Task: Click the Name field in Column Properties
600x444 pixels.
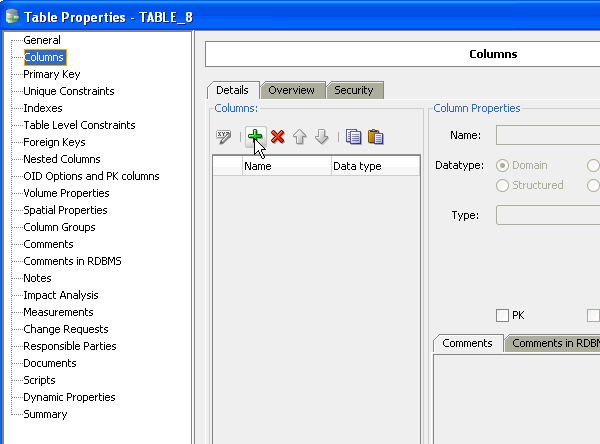Action: pos(547,135)
